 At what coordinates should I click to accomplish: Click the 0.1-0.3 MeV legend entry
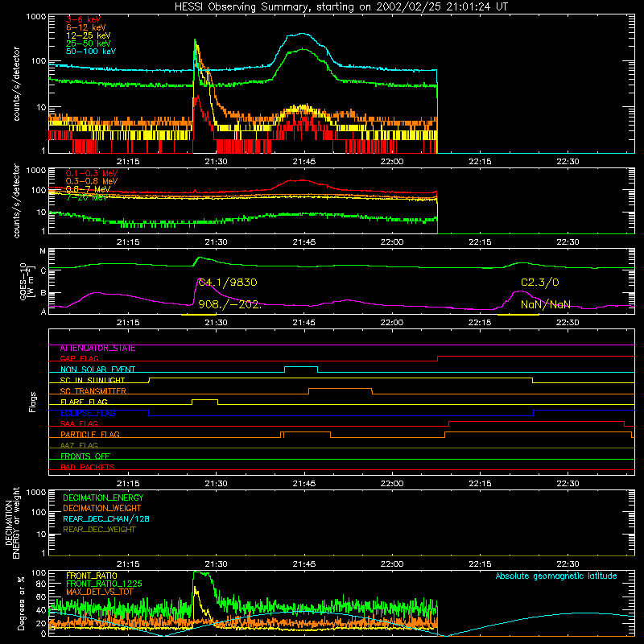[92, 173]
